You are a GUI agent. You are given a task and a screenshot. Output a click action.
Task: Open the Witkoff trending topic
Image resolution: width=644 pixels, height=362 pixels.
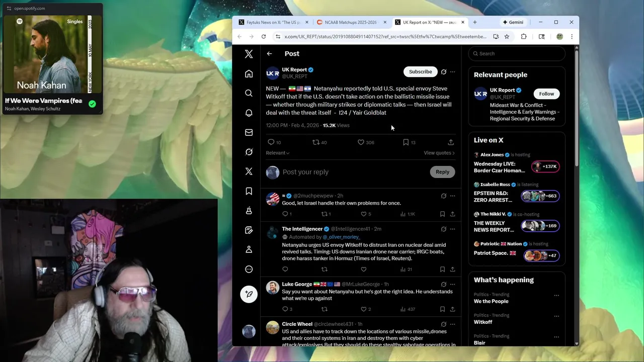tap(483, 322)
